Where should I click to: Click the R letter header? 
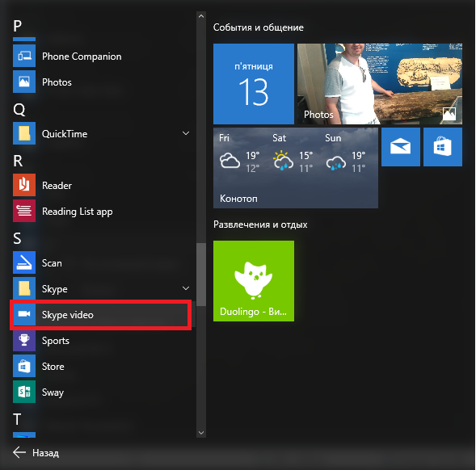(x=18, y=161)
